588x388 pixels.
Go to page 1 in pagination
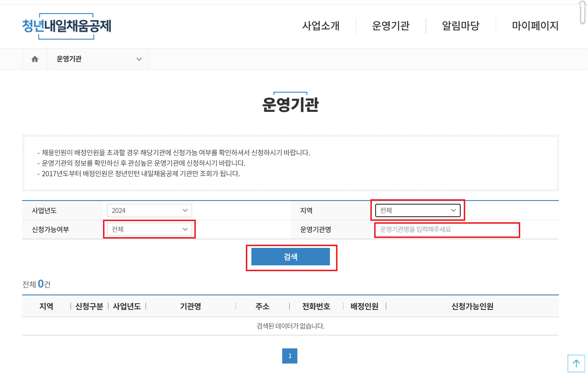click(x=289, y=356)
